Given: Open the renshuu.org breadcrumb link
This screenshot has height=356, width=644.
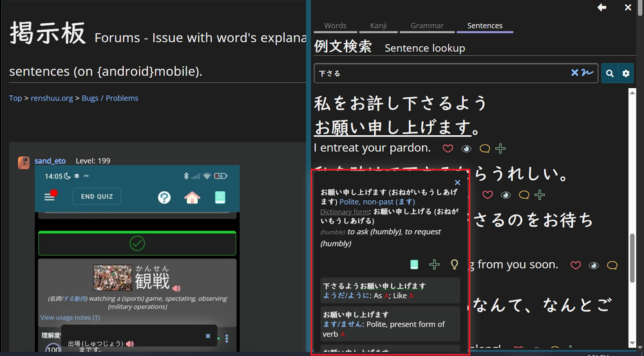Looking at the screenshot, I should tap(52, 98).
